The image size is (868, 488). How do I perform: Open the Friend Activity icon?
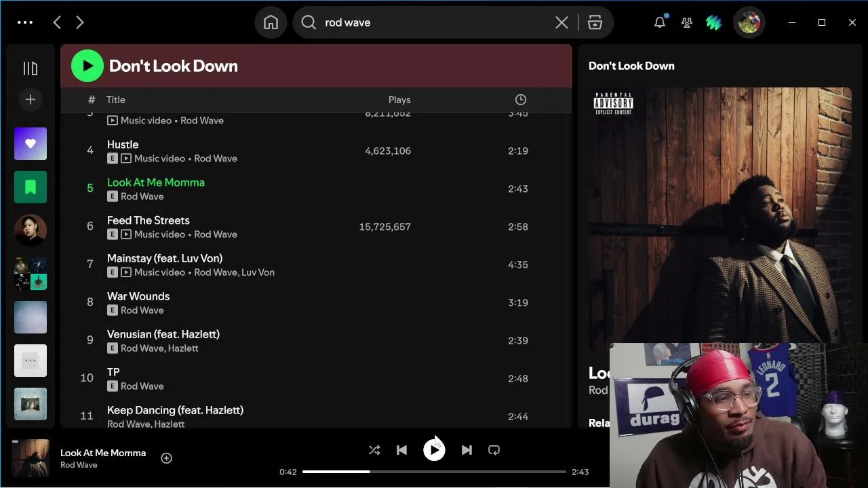[x=687, y=22]
